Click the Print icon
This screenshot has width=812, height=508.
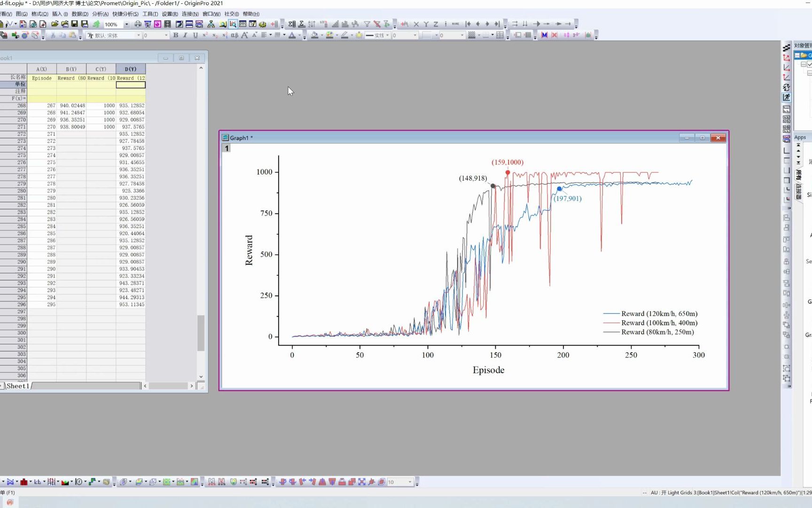coord(138,24)
